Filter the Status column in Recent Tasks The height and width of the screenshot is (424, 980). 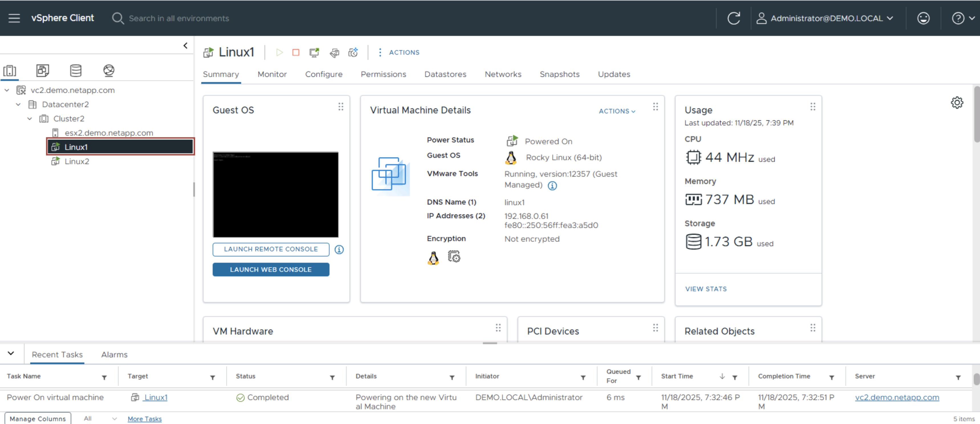(x=332, y=378)
